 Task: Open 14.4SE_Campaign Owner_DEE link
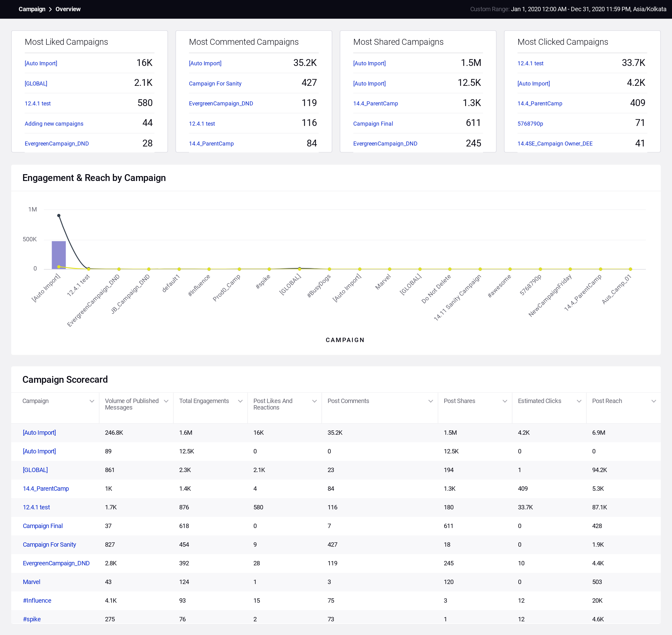[555, 144]
